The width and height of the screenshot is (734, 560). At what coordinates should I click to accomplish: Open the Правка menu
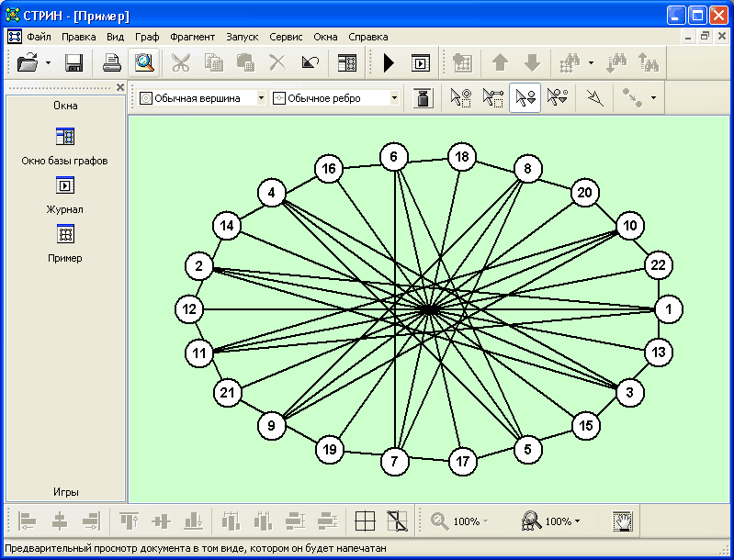pyautogui.click(x=79, y=37)
